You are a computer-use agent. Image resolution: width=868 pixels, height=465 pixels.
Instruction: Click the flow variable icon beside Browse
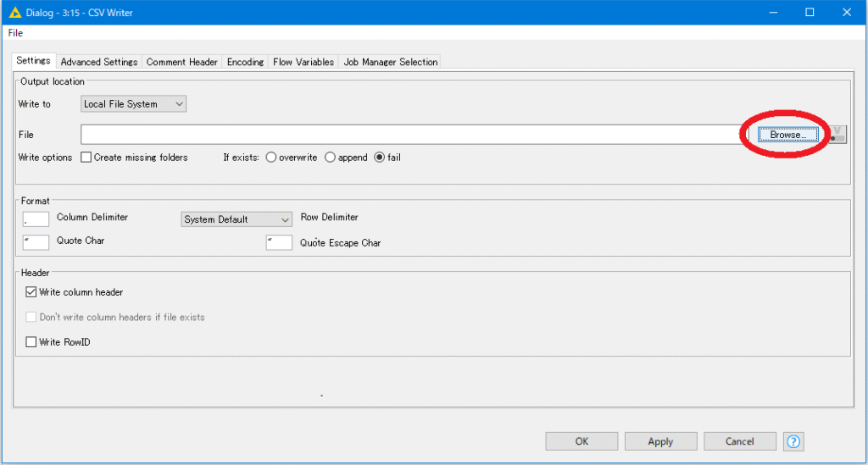(x=837, y=135)
